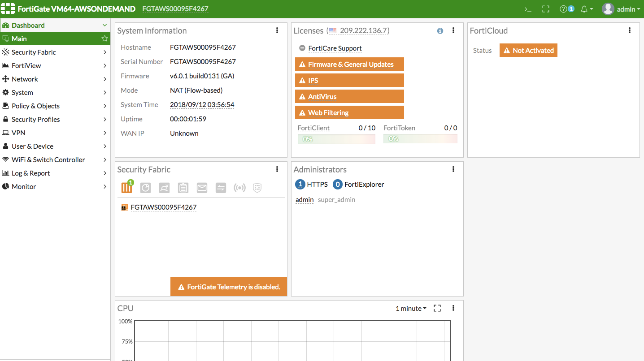Click the Firmware version v6.0.1 build0131
The height and width of the screenshot is (361, 644).
tap(202, 76)
